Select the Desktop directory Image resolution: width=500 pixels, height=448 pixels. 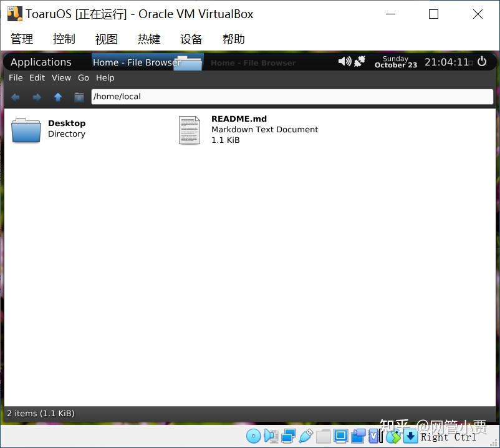pos(49,130)
